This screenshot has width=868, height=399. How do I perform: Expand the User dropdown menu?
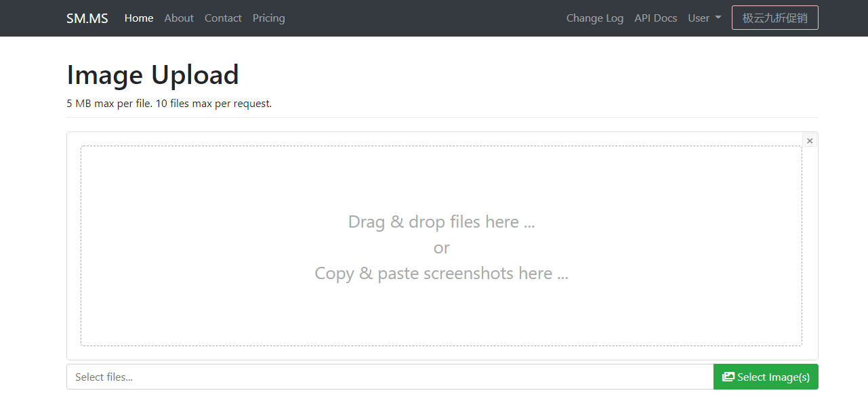pyautogui.click(x=705, y=18)
